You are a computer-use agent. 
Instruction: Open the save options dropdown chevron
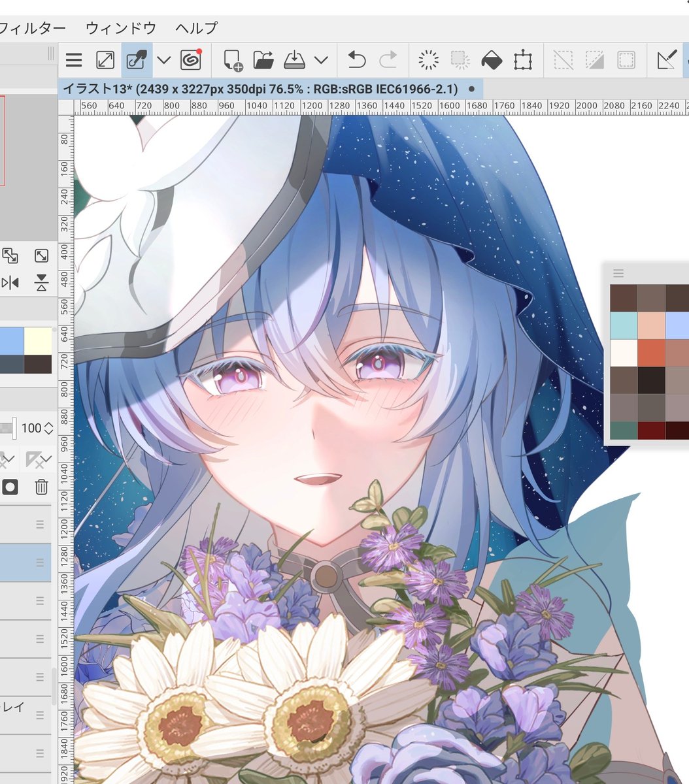click(x=320, y=60)
